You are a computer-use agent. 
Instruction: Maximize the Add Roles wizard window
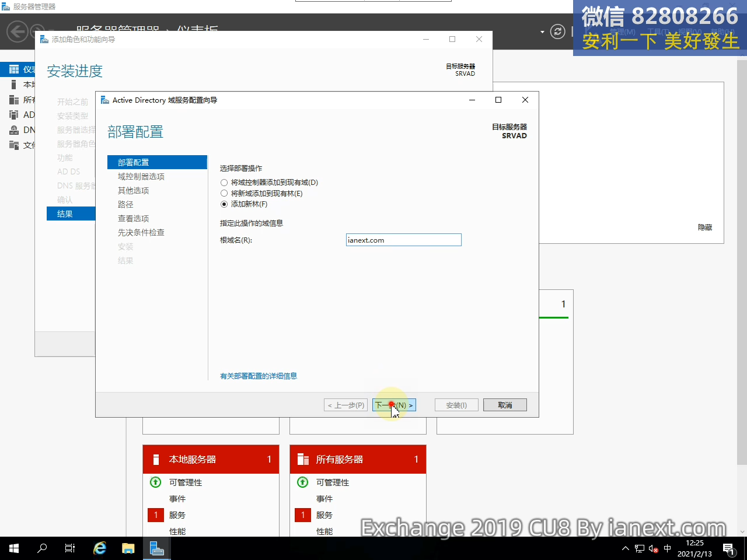click(x=452, y=39)
